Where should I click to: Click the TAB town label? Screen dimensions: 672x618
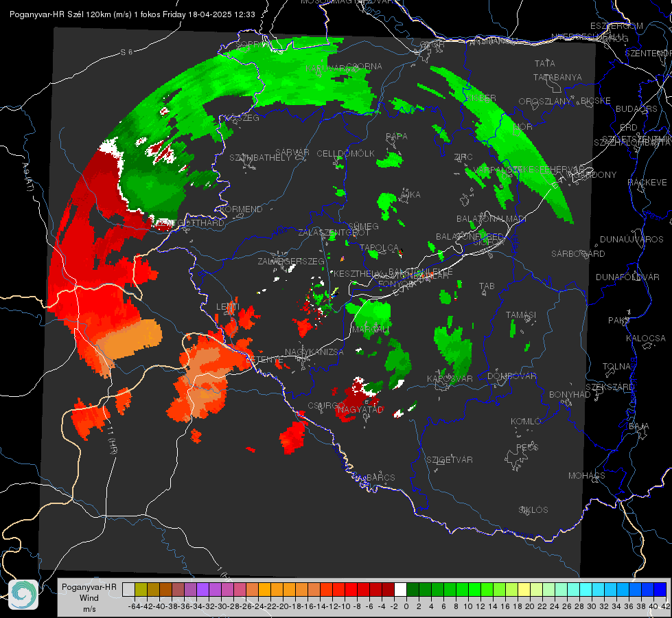pos(487,286)
